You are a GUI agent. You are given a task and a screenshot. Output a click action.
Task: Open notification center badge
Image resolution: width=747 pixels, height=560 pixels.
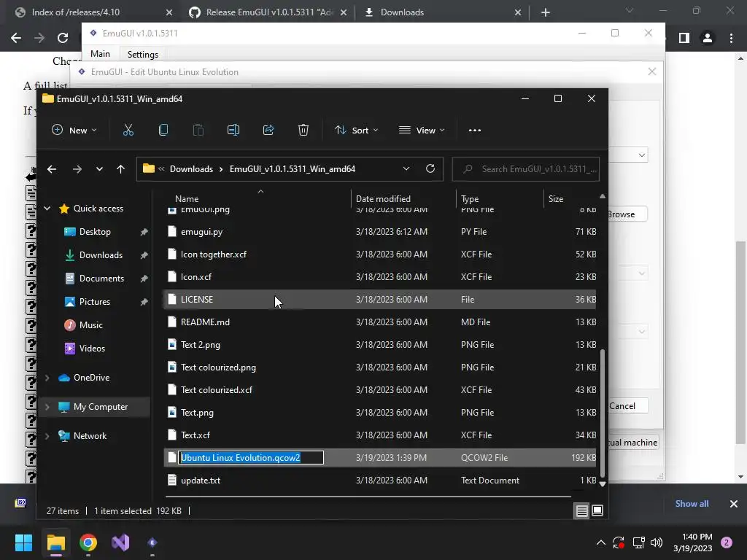click(x=727, y=542)
